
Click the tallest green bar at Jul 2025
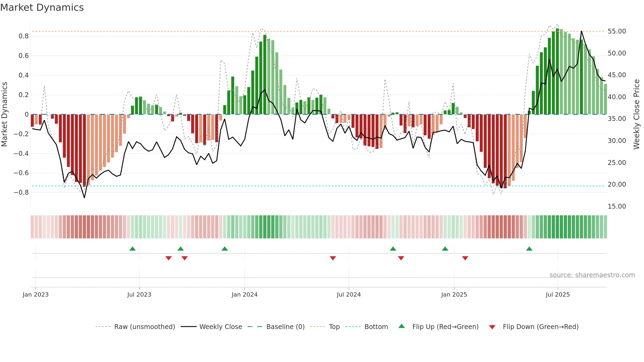(x=558, y=71)
